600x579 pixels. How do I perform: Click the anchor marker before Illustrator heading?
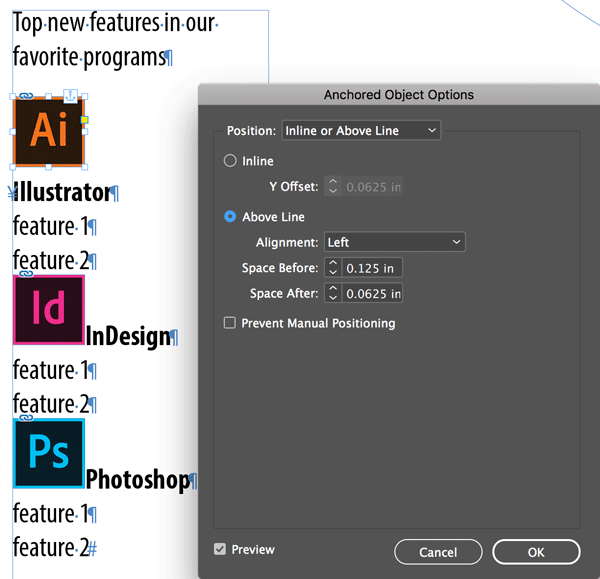point(12,193)
